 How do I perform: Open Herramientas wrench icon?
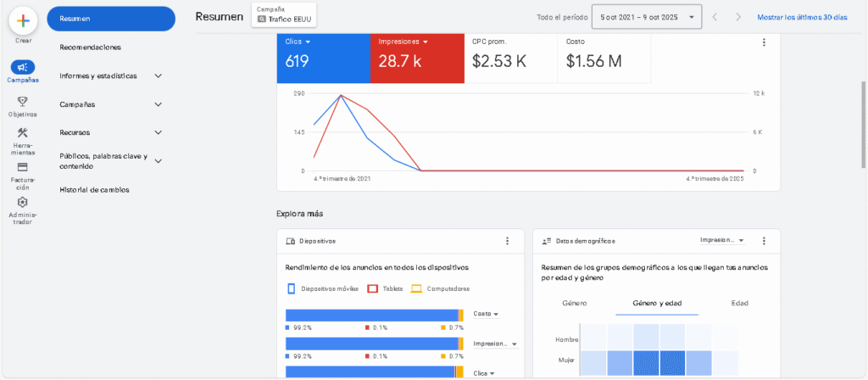(23, 132)
